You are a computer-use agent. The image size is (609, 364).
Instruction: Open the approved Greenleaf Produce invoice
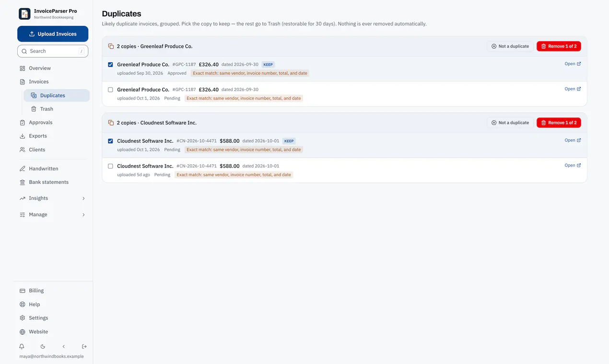click(x=573, y=64)
